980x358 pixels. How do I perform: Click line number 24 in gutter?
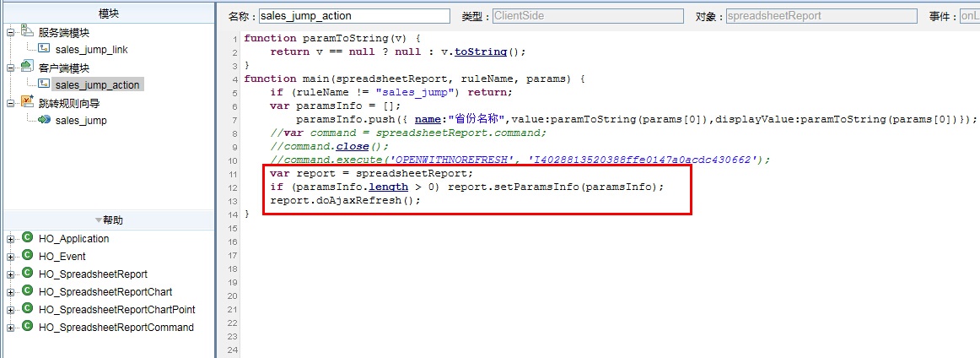pos(233,350)
